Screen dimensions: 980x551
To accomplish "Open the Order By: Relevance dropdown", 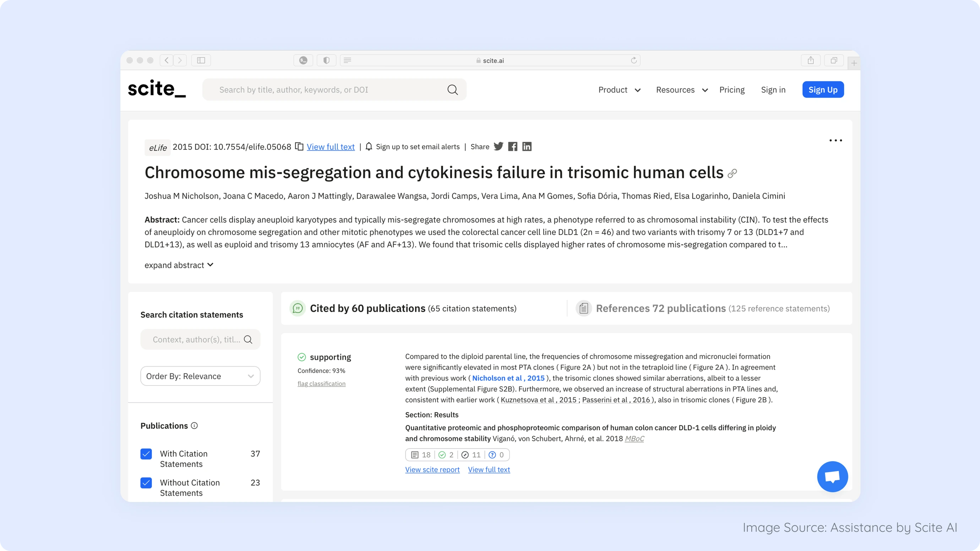I will click(x=200, y=376).
